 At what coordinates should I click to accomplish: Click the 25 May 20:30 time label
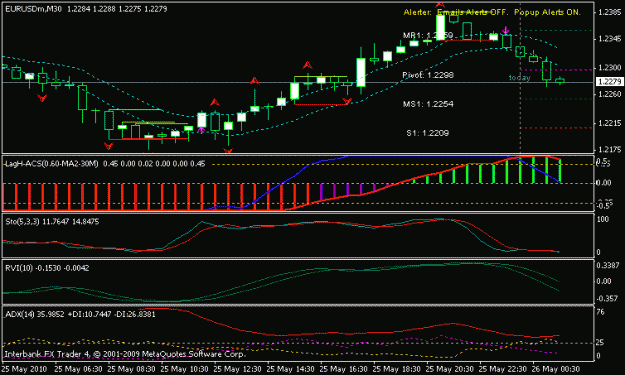tap(450, 369)
